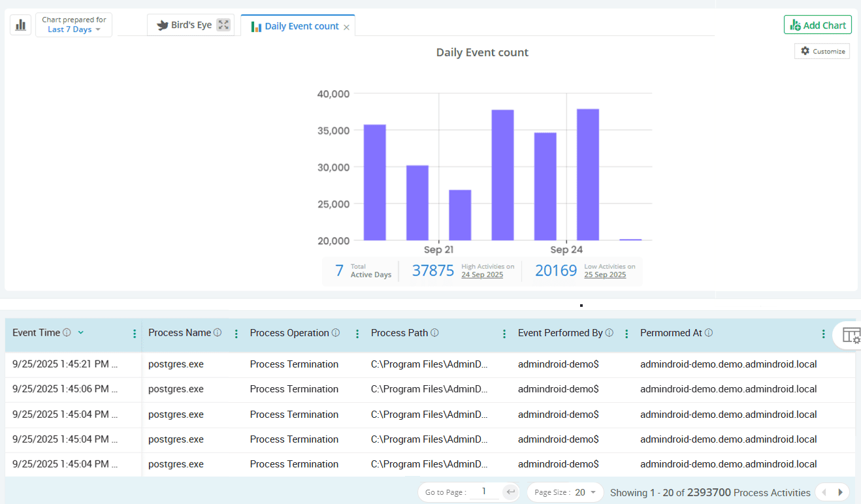The width and height of the screenshot is (861, 504).
Task: Open the Last 7 Days dropdown
Action: coord(74,29)
